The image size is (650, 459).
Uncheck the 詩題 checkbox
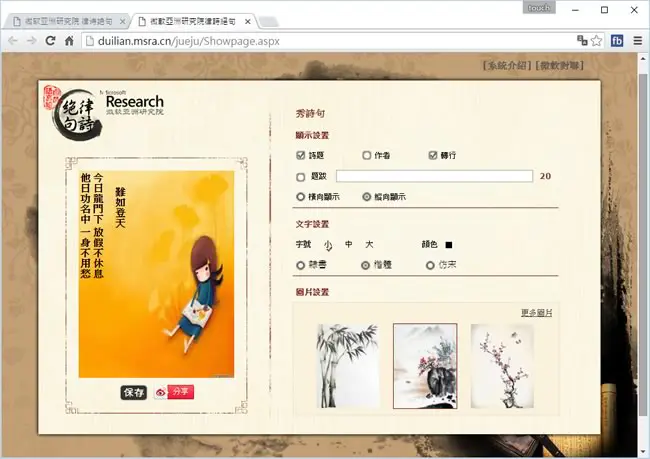301,155
